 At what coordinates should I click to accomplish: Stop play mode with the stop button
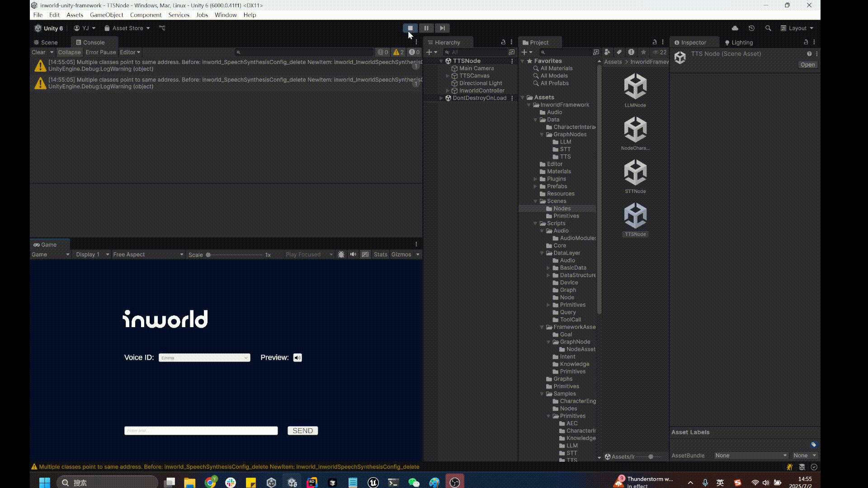coord(410,28)
